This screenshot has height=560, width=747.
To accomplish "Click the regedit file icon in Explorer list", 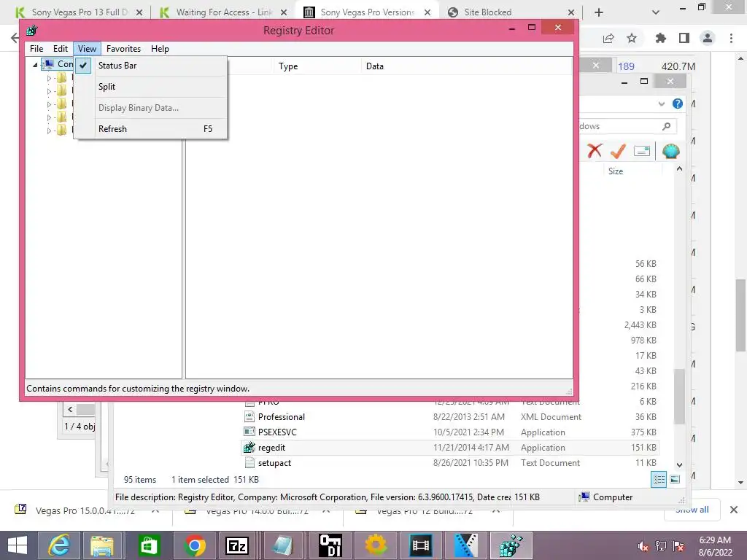I will (x=249, y=447).
